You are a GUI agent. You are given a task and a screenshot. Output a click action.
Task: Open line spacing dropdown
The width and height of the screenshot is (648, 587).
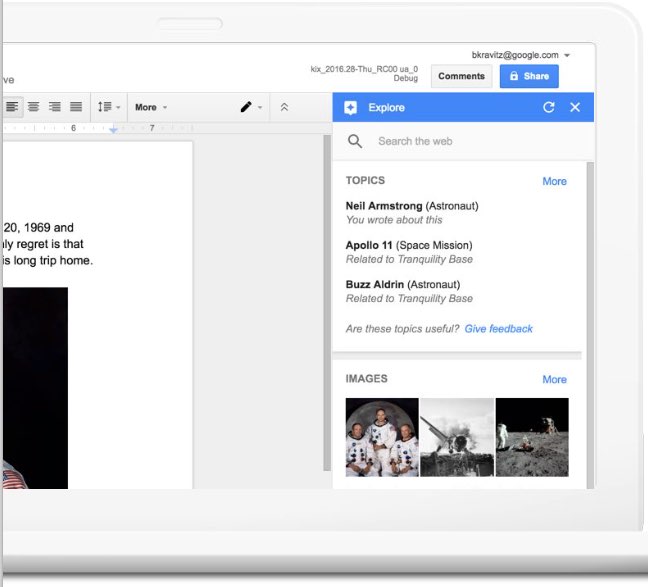click(x=109, y=107)
